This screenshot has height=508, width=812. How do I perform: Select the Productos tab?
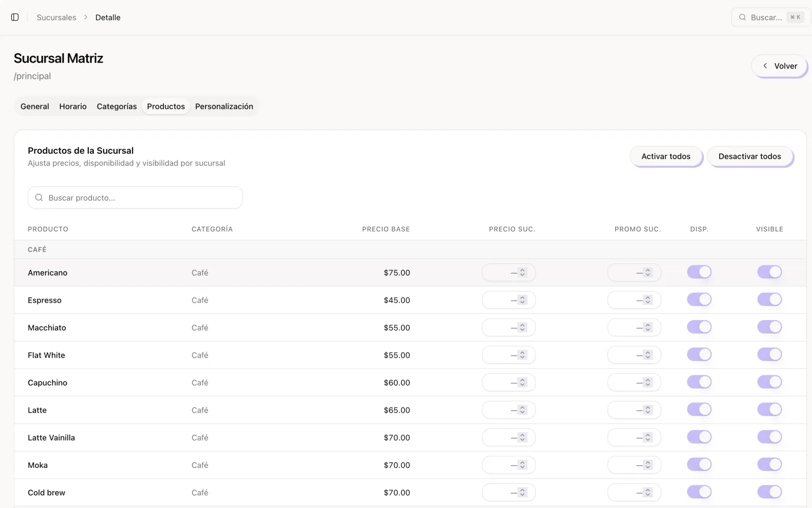coord(166,106)
